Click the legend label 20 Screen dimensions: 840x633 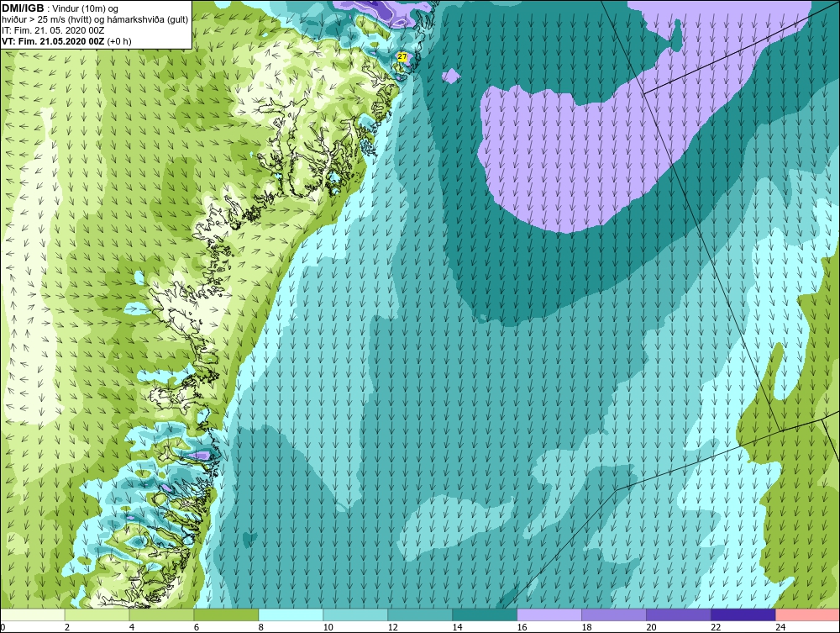652,627
